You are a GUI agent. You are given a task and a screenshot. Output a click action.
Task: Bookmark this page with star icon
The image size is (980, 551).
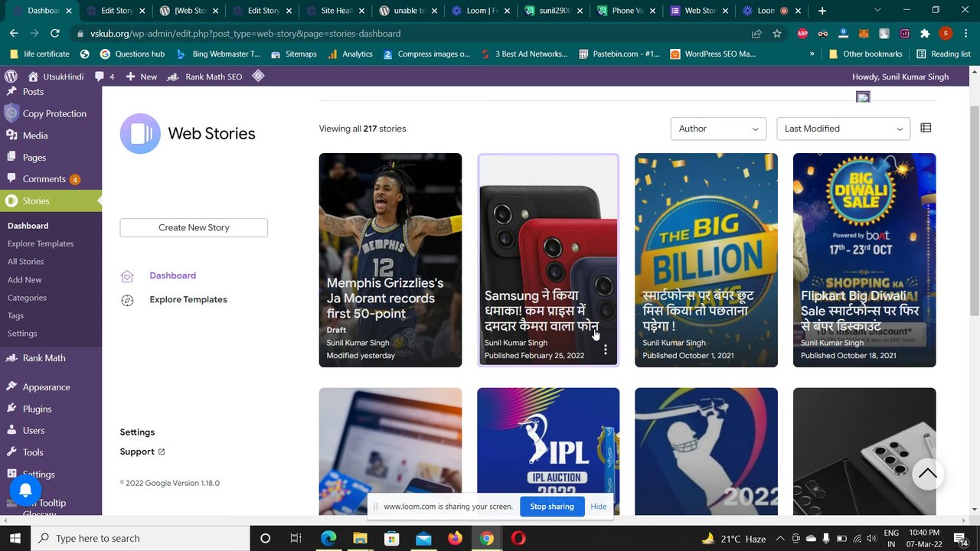pyautogui.click(x=777, y=34)
